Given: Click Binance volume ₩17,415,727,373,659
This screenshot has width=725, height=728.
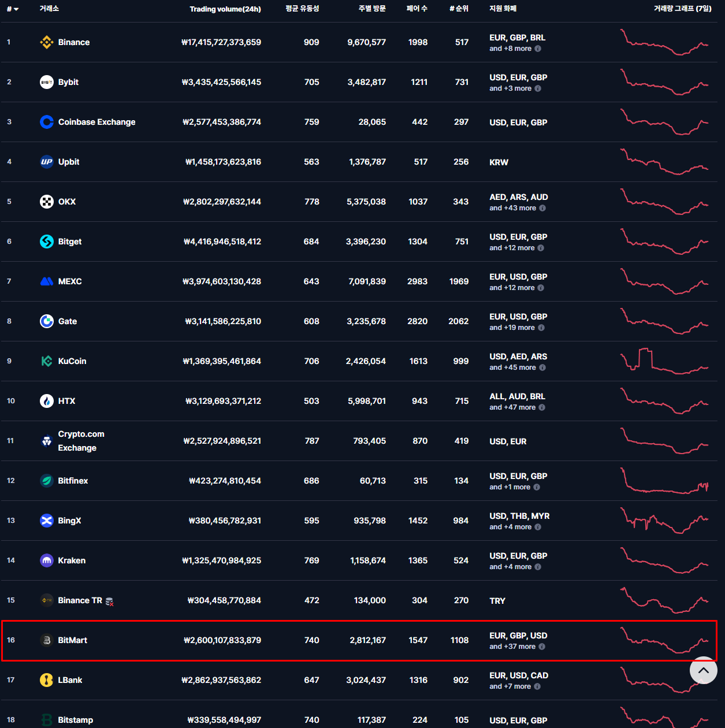Looking at the screenshot, I should (x=221, y=42).
